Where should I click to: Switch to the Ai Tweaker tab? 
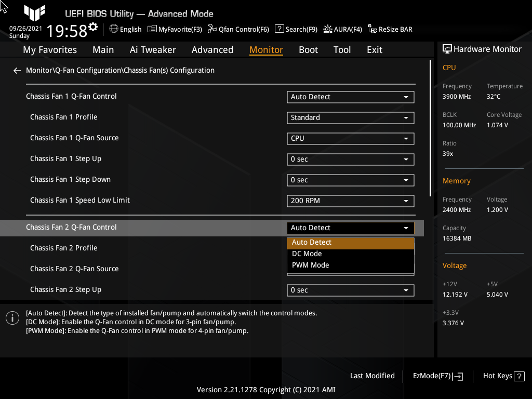[x=153, y=49]
